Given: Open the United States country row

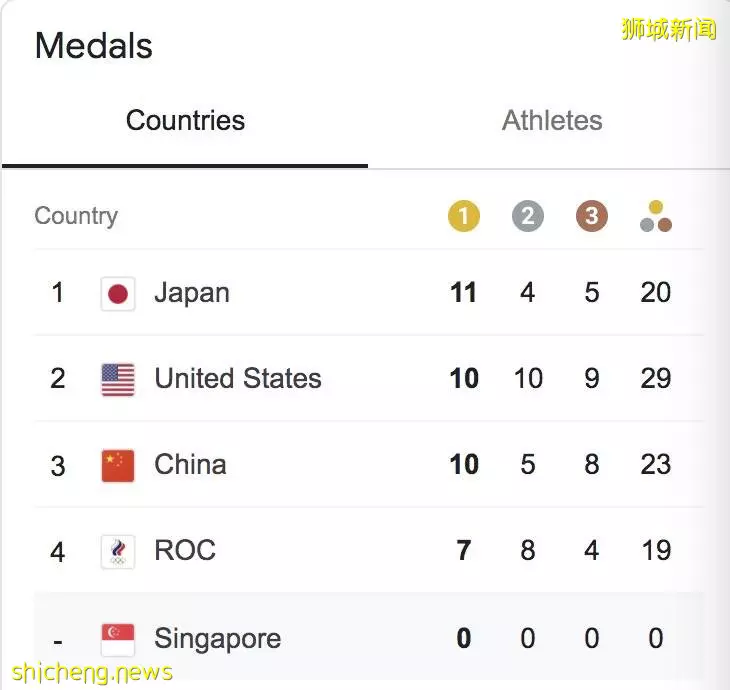Looking at the screenshot, I should pos(369,379).
